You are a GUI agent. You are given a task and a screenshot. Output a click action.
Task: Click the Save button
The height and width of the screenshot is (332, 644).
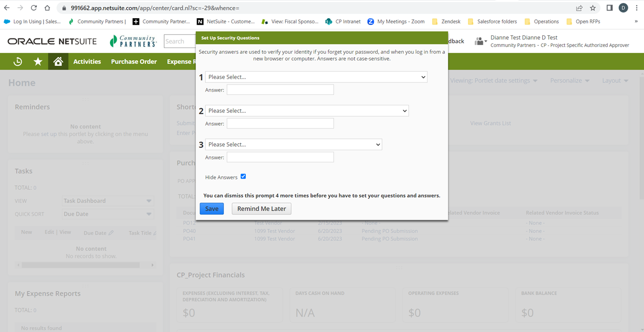point(212,209)
